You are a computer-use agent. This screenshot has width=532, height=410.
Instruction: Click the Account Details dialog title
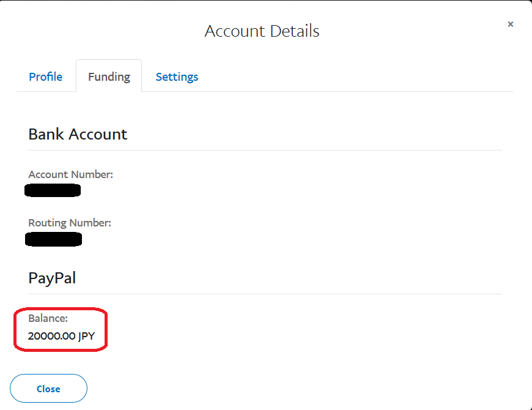[262, 31]
